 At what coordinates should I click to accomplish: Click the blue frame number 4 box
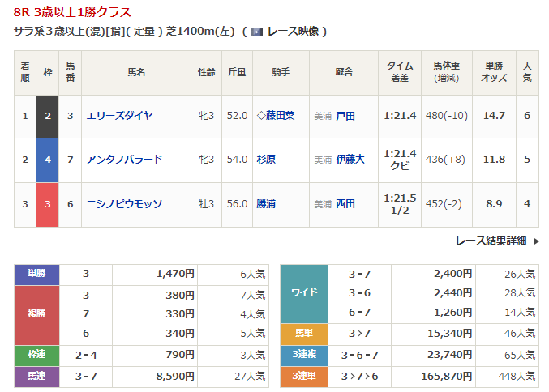coord(48,160)
